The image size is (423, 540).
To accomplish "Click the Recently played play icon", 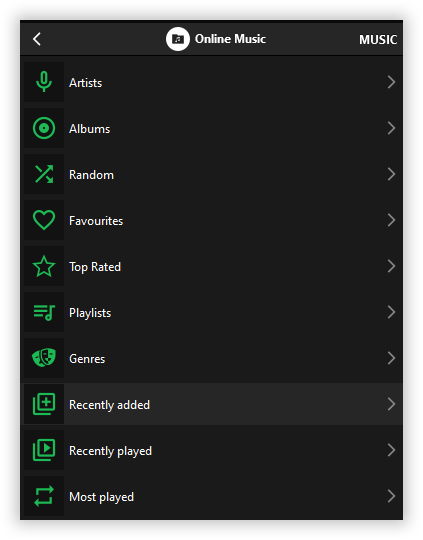I will (x=44, y=450).
